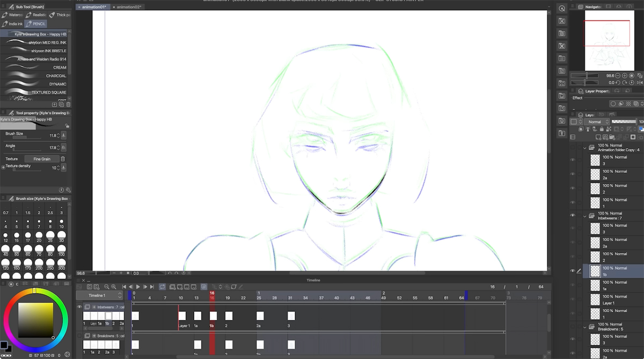Expand the Inbetweens track with the plus button
This screenshot has width=644, height=359.
pyautogui.click(x=94, y=307)
